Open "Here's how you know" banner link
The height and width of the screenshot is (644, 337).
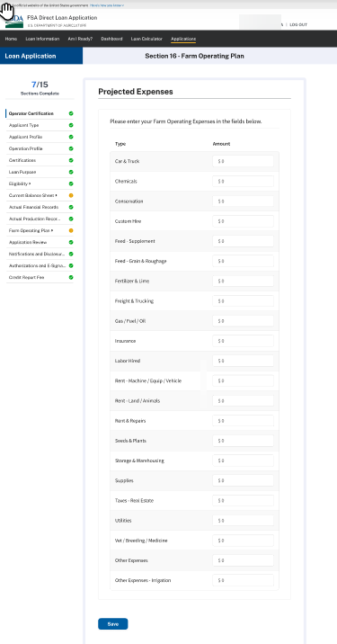click(x=107, y=5)
